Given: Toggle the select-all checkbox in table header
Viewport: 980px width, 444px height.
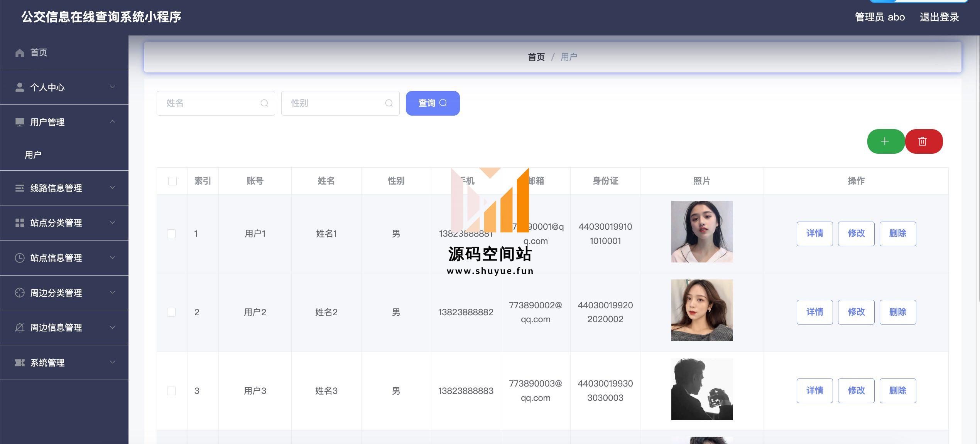Looking at the screenshot, I should (x=172, y=181).
